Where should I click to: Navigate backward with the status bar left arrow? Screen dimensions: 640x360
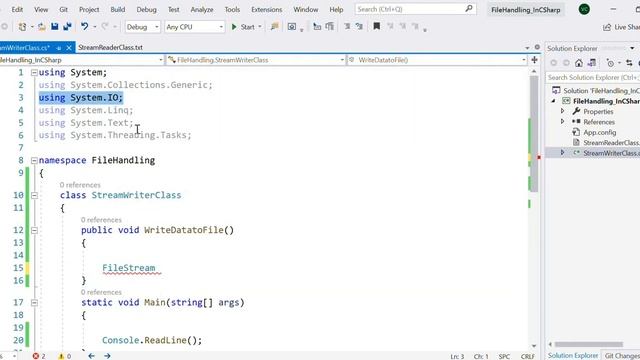click(x=91, y=356)
